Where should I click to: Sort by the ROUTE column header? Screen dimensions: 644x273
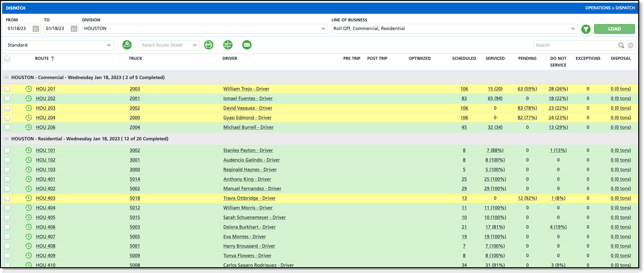coord(42,58)
